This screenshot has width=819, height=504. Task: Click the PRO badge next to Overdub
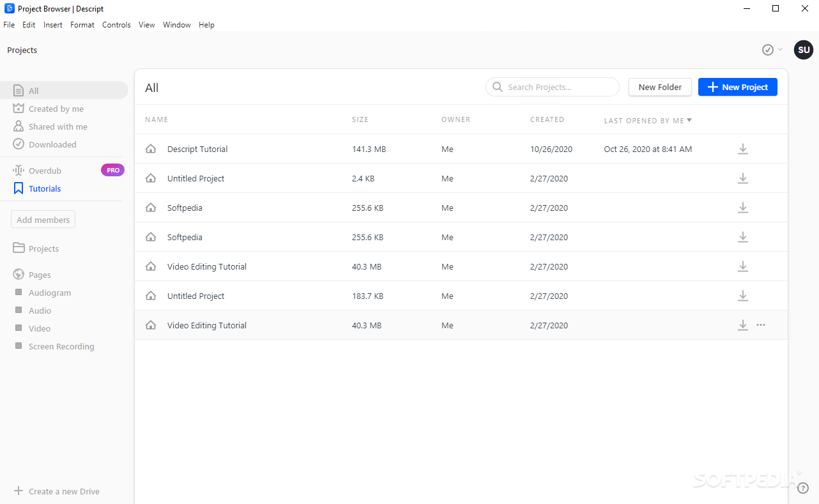pyautogui.click(x=112, y=170)
